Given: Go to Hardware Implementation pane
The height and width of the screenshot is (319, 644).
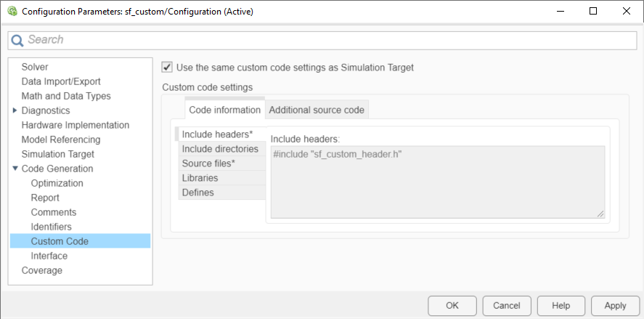Looking at the screenshot, I should tap(75, 125).
